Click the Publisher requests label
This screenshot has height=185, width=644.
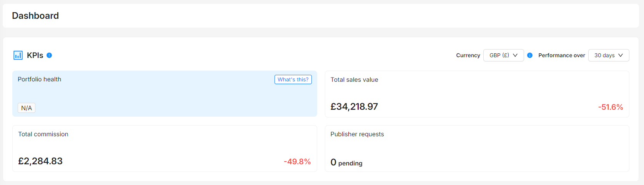[x=357, y=134]
